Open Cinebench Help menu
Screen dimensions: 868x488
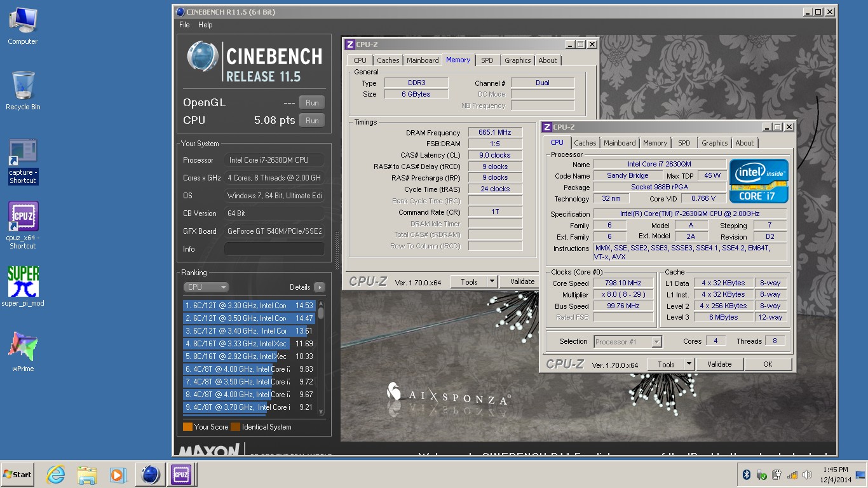(x=205, y=25)
